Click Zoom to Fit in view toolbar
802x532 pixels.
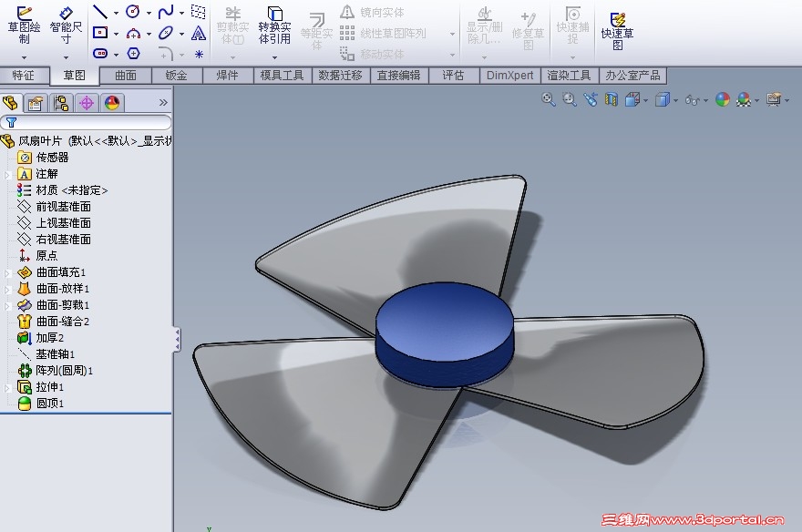549,99
